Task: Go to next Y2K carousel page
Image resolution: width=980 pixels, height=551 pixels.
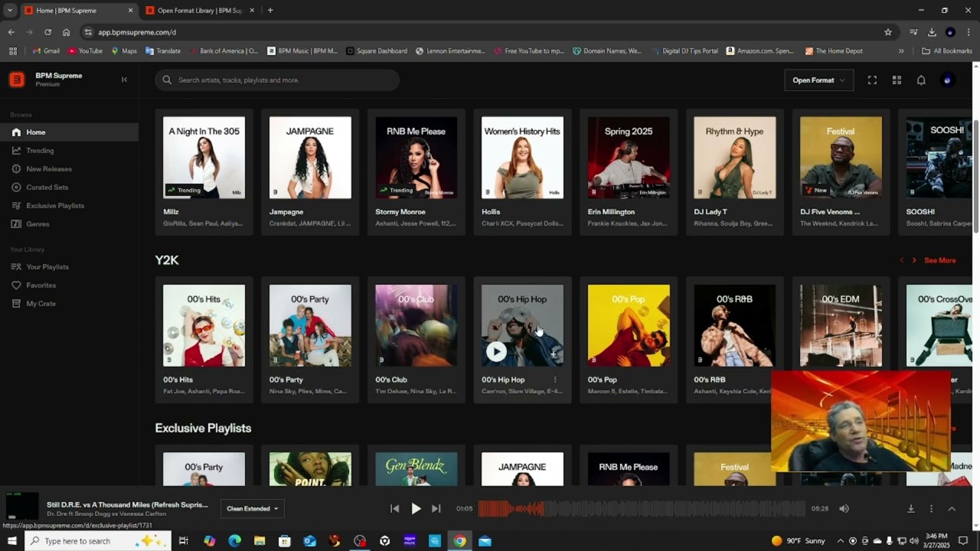Action: pyautogui.click(x=913, y=260)
